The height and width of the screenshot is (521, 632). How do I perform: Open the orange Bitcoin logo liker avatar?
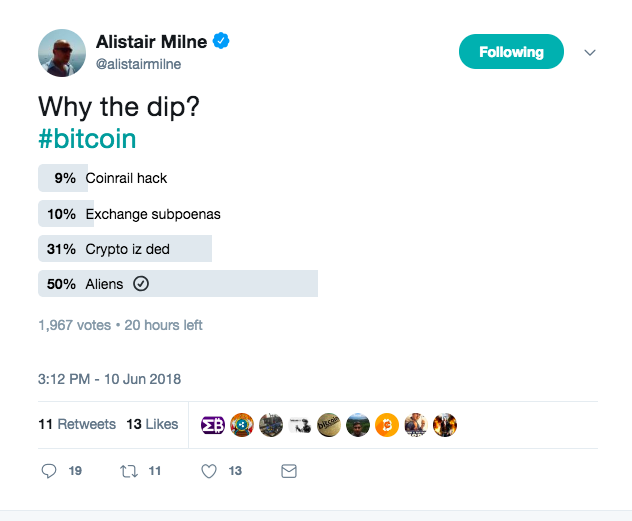(387, 425)
